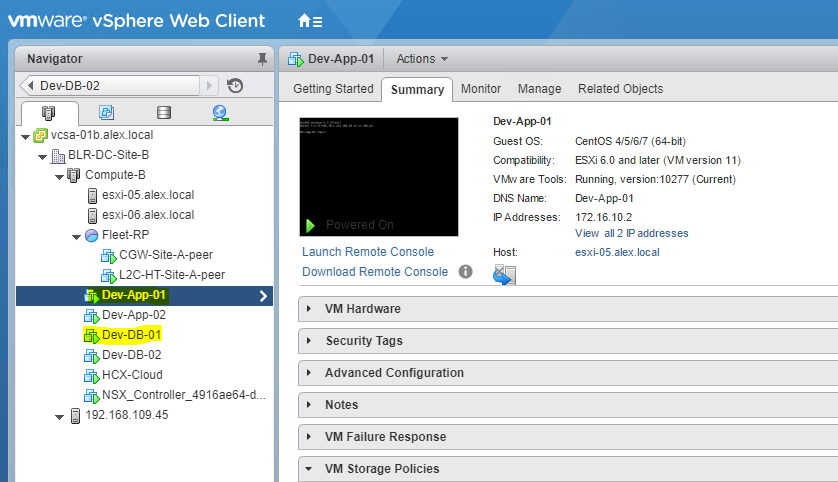The image size is (838, 482).
Task: Select Dev-DB-01 in the inventory tree
Action: click(132, 335)
